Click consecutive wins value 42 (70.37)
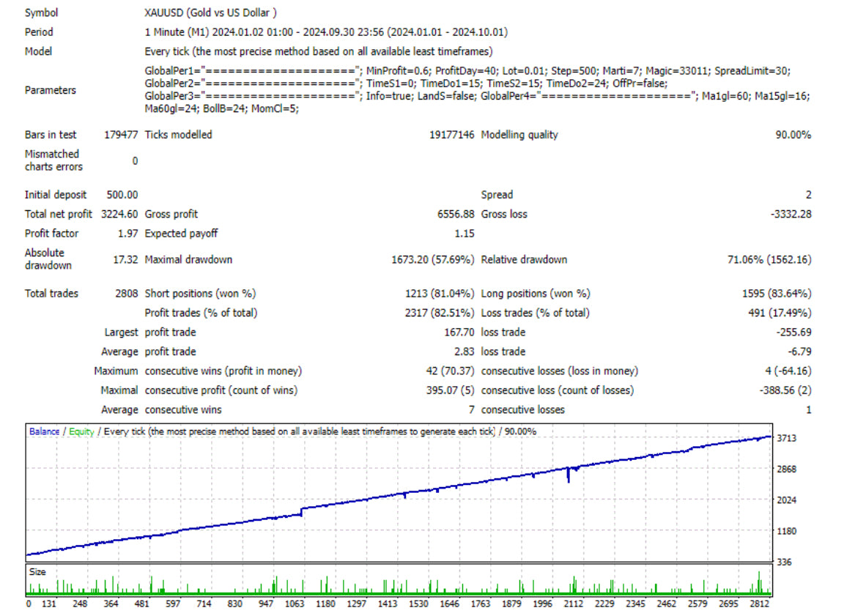 point(450,371)
